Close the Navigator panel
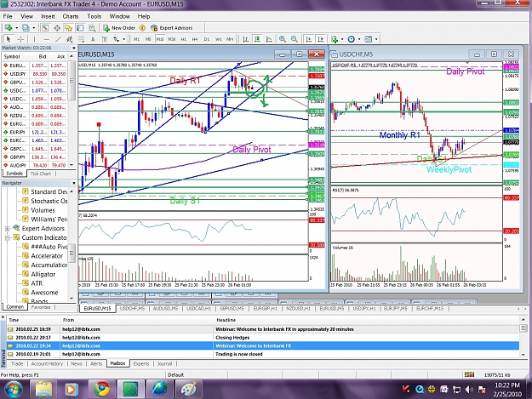532x399 pixels. click(73, 183)
